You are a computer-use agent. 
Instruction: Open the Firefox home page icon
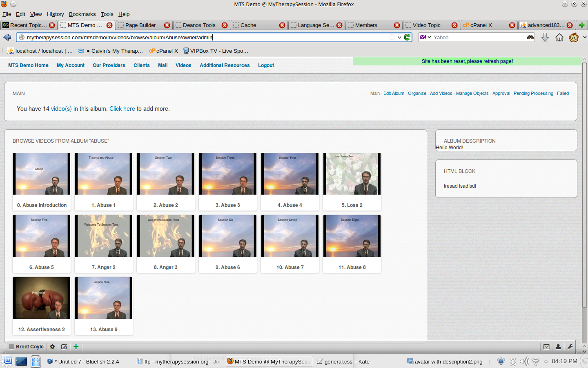[559, 38]
